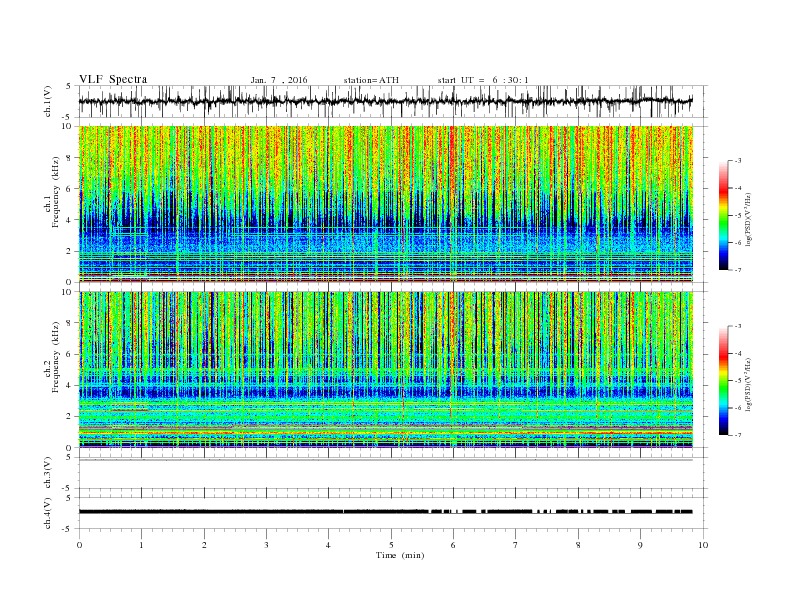Click the 'Time (min)' axis label
Image resolution: width=792 pixels, height=612 pixels.
[400, 555]
